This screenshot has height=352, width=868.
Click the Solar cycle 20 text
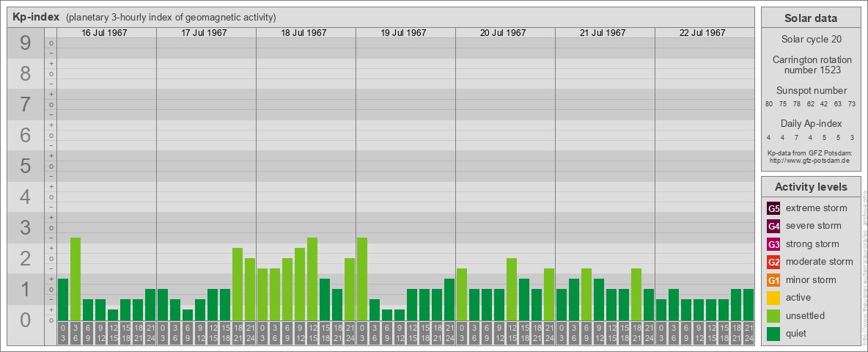pos(811,40)
